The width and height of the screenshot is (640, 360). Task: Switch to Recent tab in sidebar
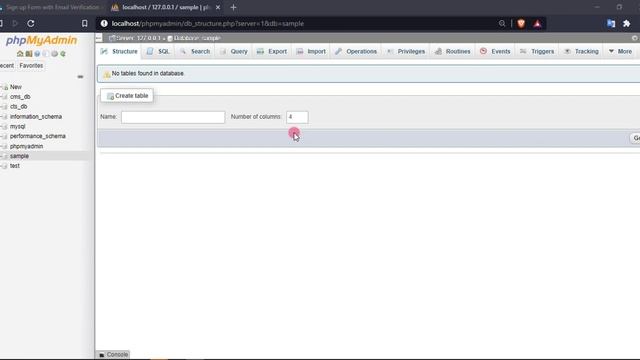(7, 66)
